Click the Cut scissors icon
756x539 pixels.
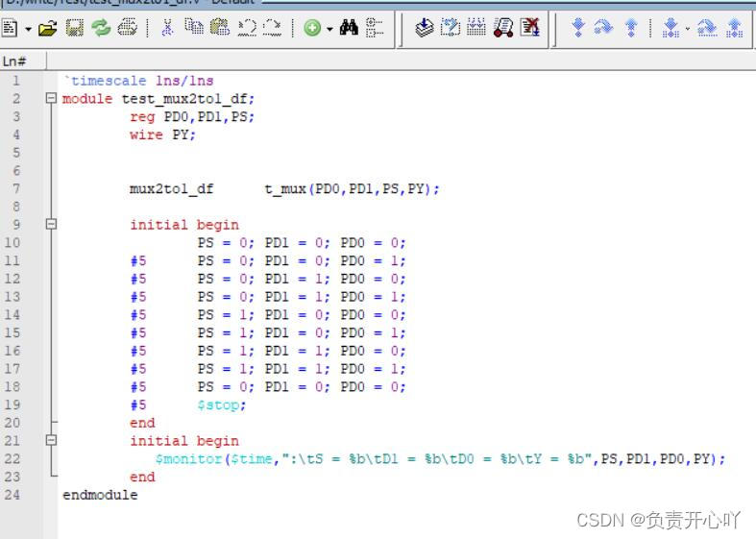(167, 28)
